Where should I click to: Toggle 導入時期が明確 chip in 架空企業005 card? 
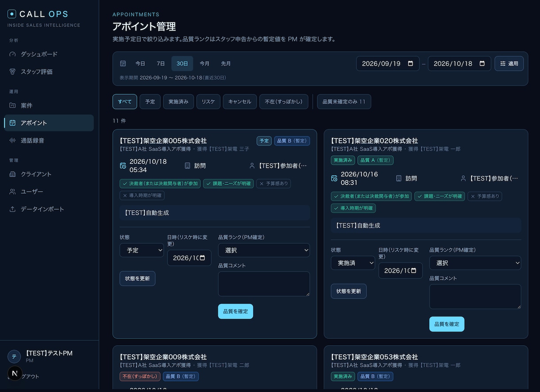coord(142,195)
